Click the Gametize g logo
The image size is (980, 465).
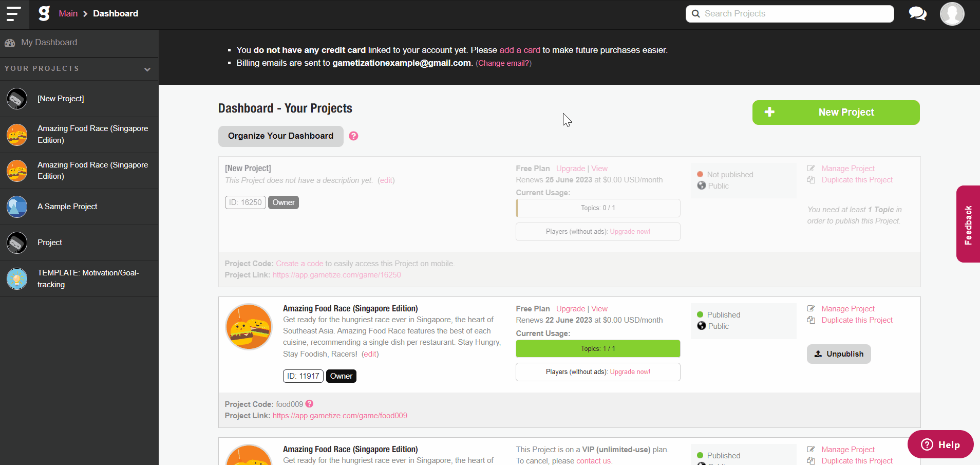(44, 13)
